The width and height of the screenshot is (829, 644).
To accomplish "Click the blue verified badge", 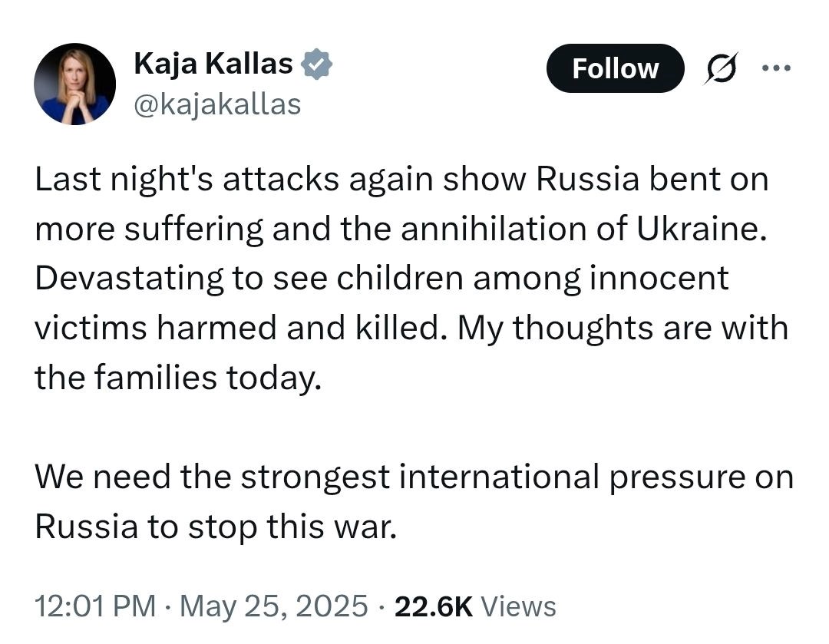I will coord(316,64).
